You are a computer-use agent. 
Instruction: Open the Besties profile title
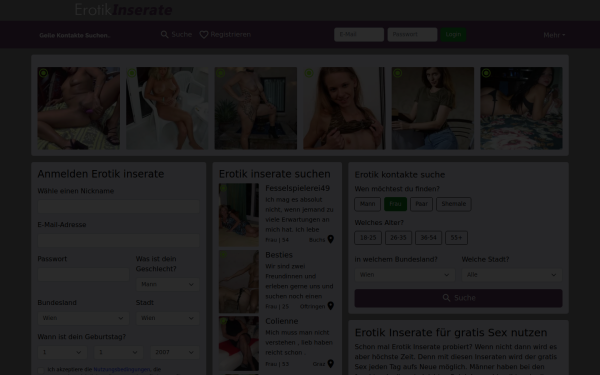(279, 255)
